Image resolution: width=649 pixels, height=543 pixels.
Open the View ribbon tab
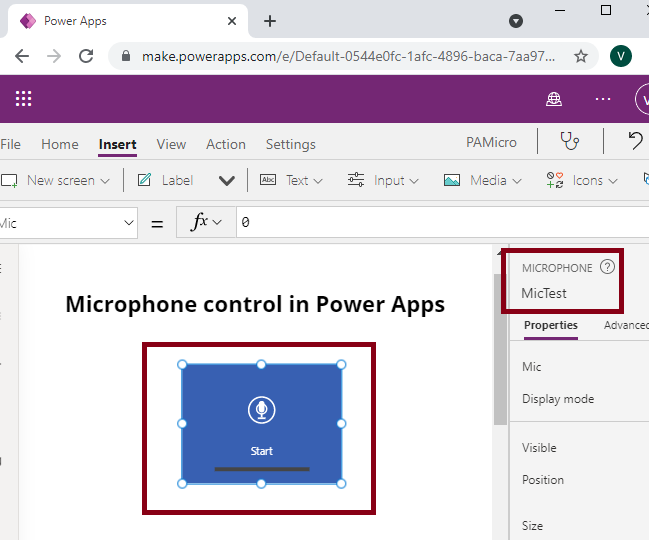(x=171, y=144)
